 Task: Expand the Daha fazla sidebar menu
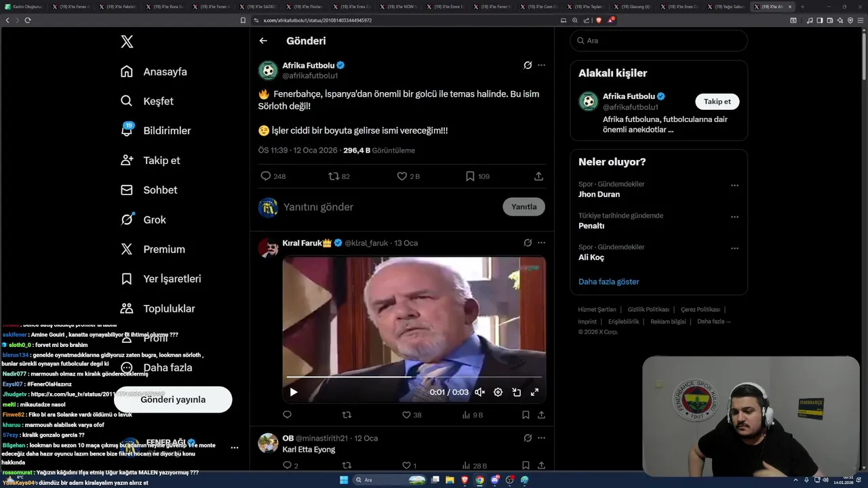[x=157, y=367]
